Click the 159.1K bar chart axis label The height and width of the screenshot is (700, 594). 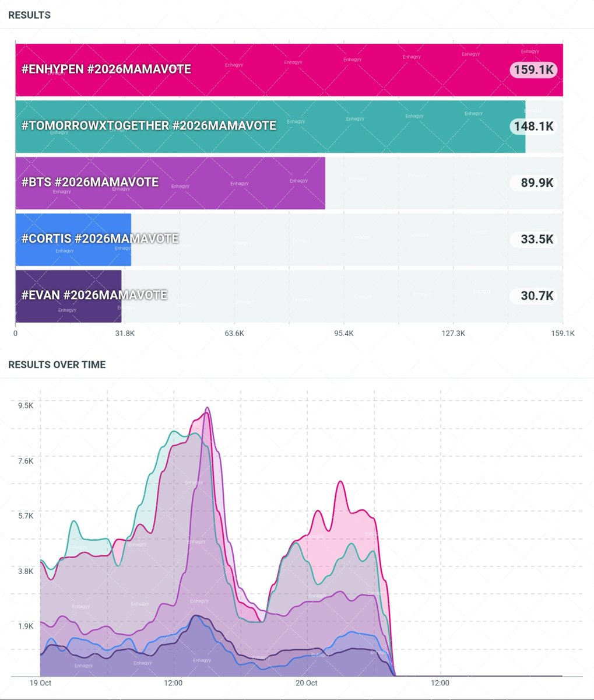click(x=563, y=334)
